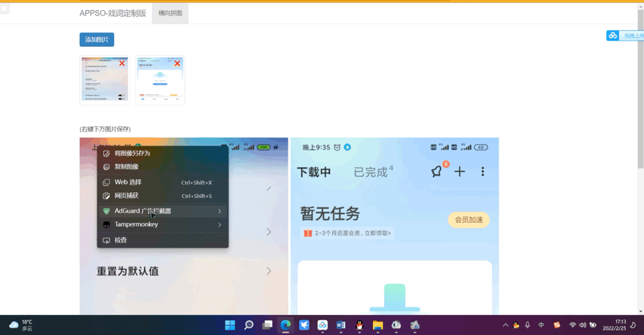Open QQ penguin on taskbar
Viewport: 644px width, 335px height.
[360, 325]
